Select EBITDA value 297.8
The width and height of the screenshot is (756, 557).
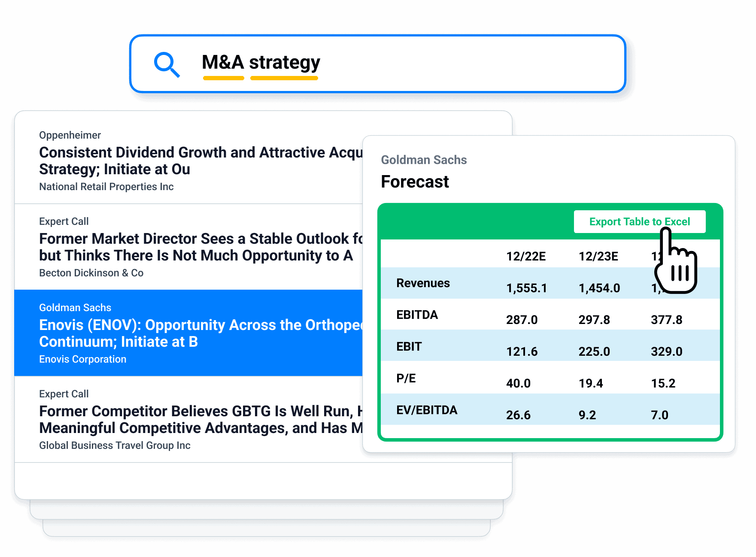click(594, 320)
